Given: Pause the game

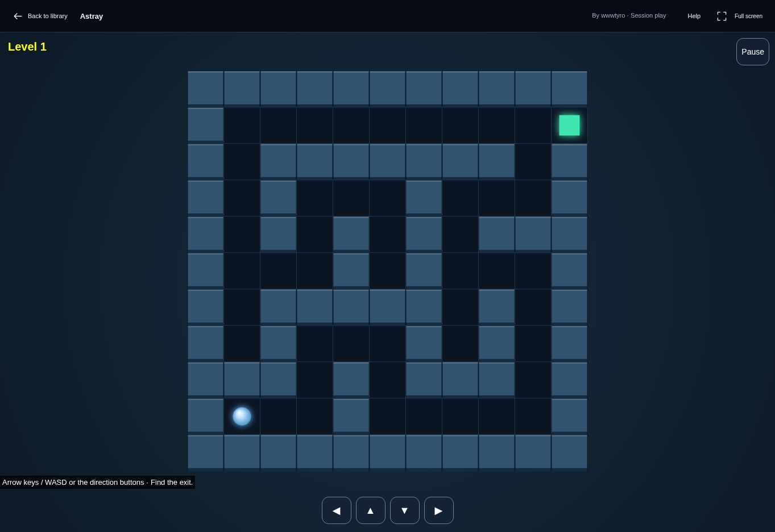Looking at the screenshot, I should click(x=753, y=52).
